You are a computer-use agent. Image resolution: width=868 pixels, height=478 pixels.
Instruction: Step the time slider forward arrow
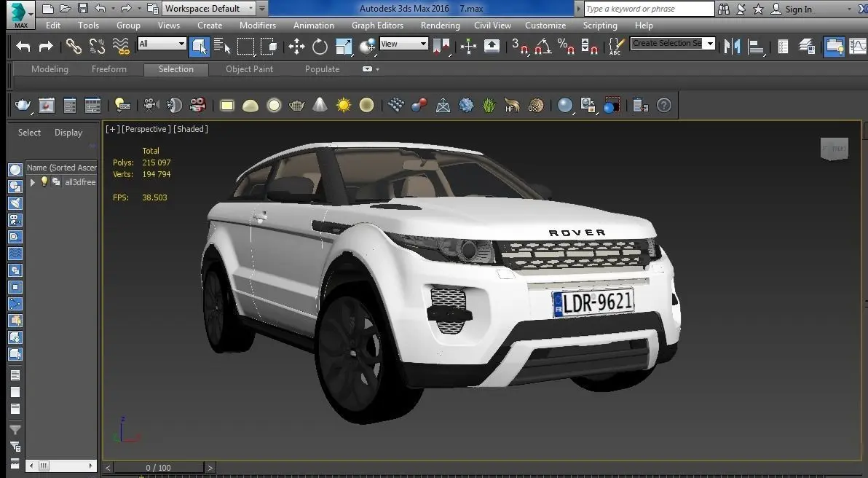(x=210, y=468)
